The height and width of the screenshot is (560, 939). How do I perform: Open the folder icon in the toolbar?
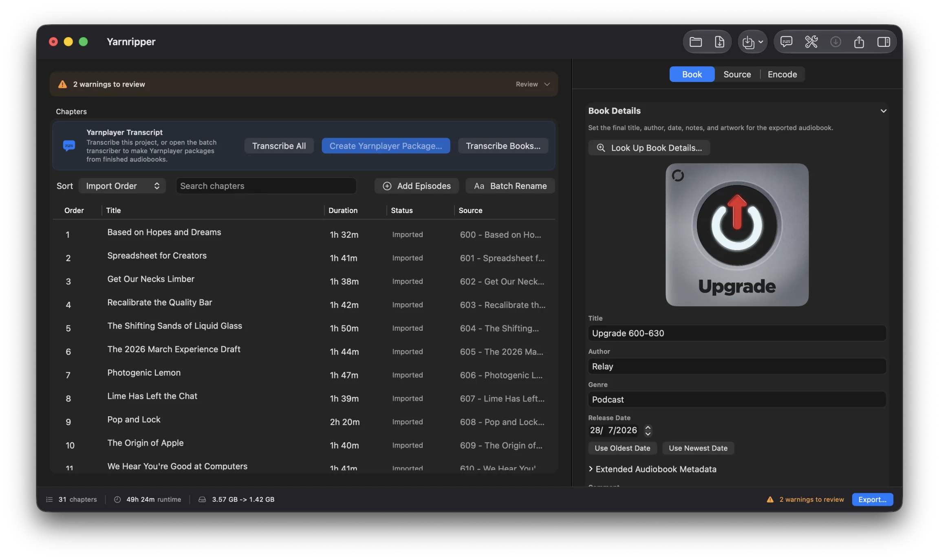695,42
